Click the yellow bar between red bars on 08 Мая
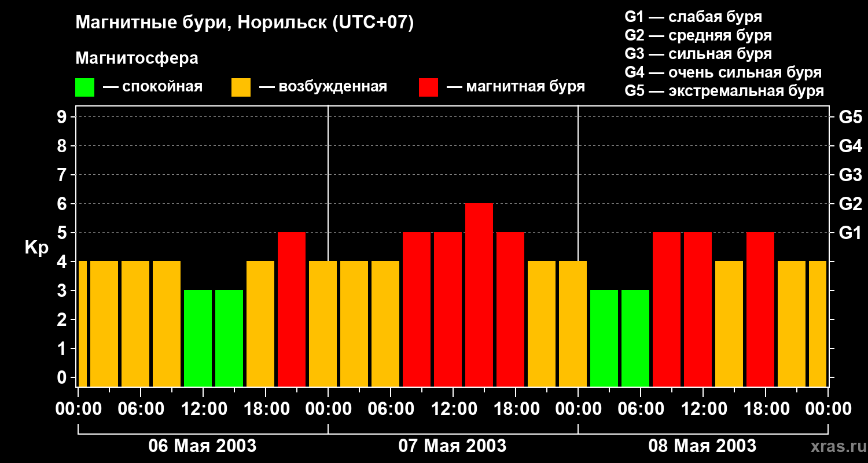The image size is (868, 463). [729, 324]
